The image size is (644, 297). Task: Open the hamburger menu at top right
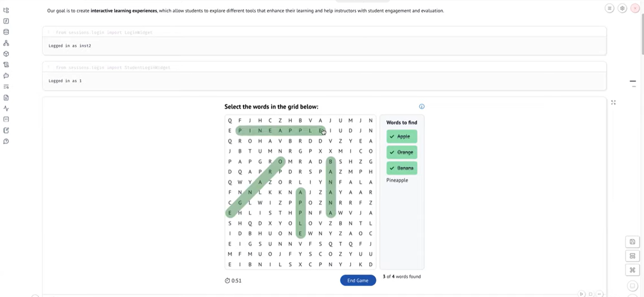pyautogui.click(x=610, y=8)
